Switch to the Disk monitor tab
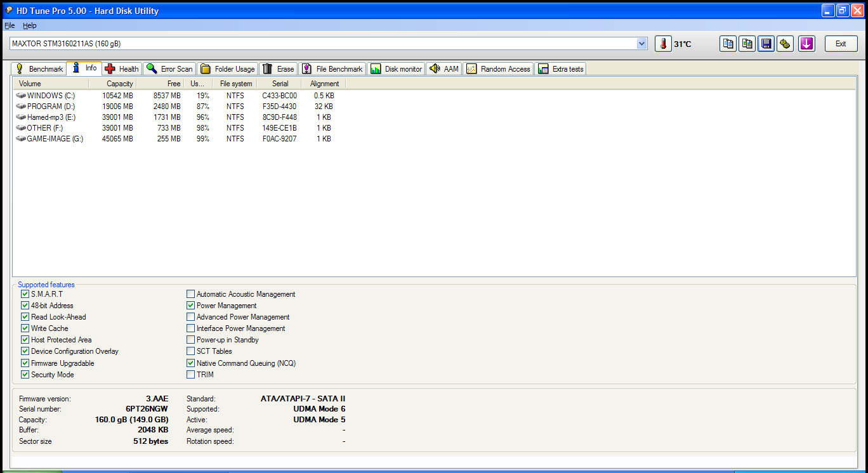Image resolution: width=868 pixels, height=473 pixels. click(396, 68)
